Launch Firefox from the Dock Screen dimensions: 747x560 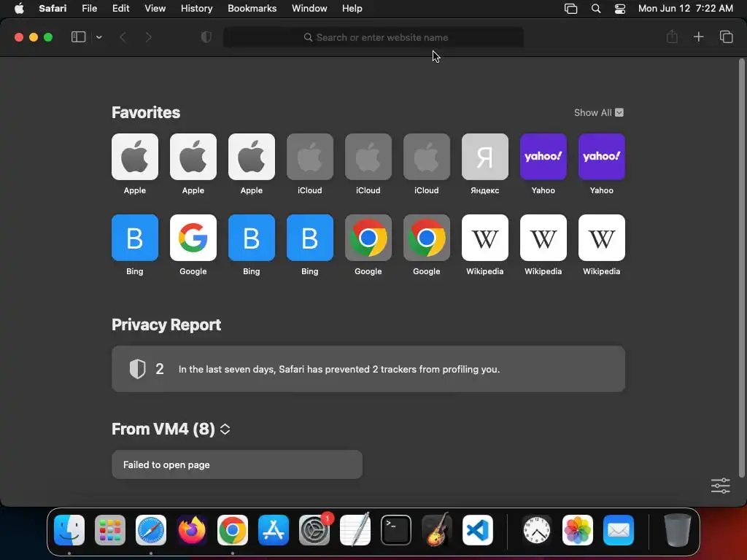tap(192, 530)
